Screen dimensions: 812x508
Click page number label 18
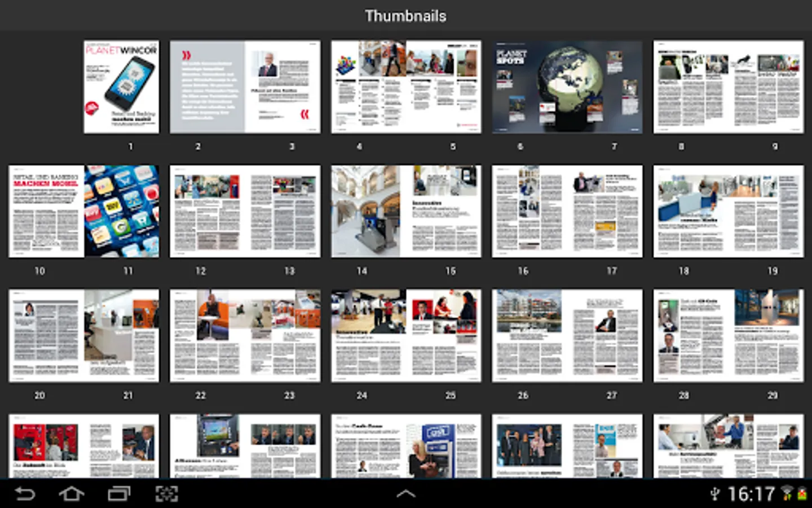[x=684, y=271]
